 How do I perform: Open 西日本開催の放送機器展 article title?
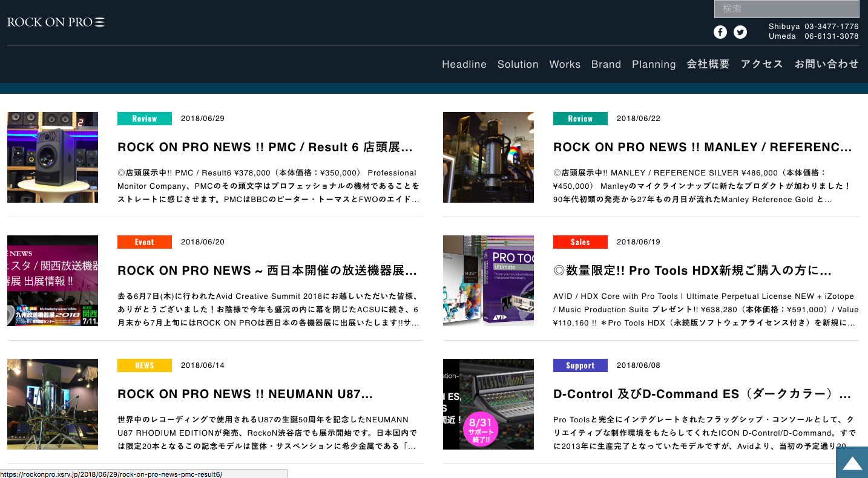click(x=267, y=270)
